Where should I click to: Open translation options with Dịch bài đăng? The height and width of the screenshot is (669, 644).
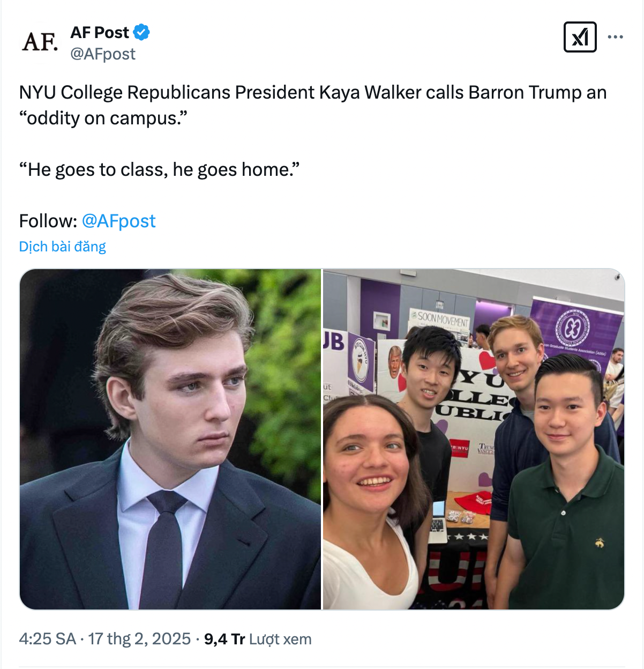[62, 246]
